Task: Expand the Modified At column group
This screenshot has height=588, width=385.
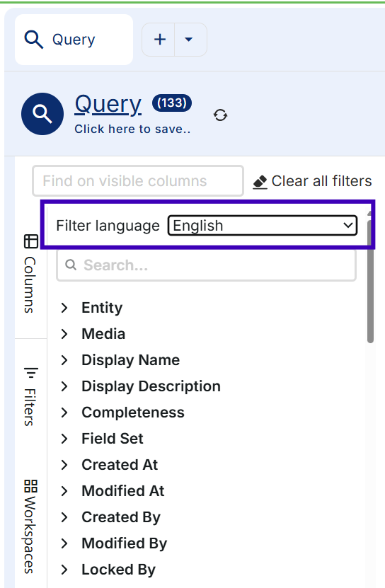Action: coord(64,491)
